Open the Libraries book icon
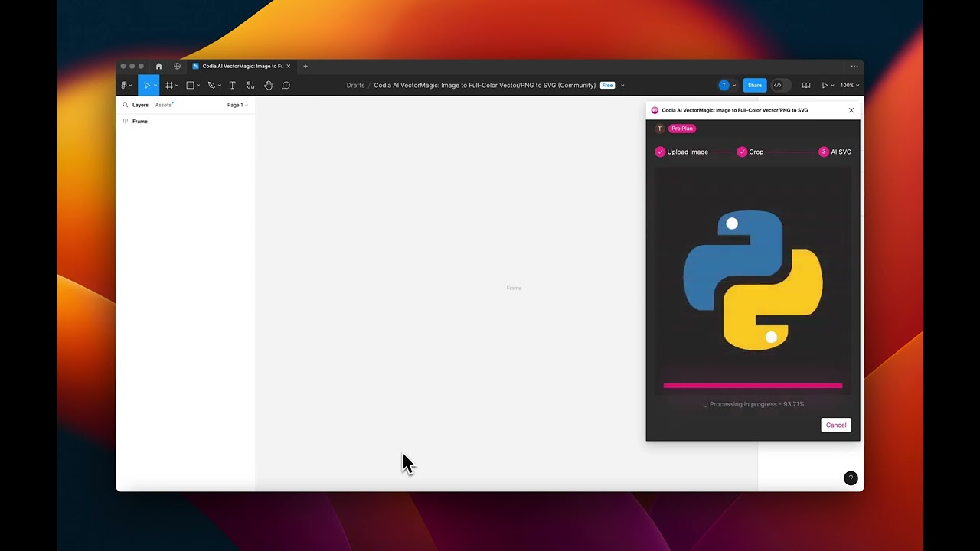The image size is (980, 551). pos(806,85)
